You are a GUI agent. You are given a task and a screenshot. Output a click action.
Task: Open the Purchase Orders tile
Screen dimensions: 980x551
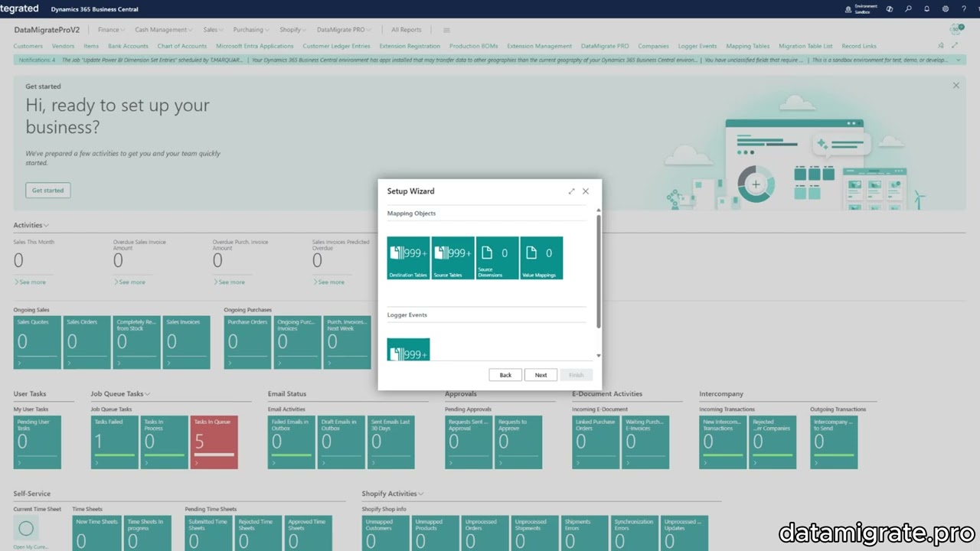247,342
